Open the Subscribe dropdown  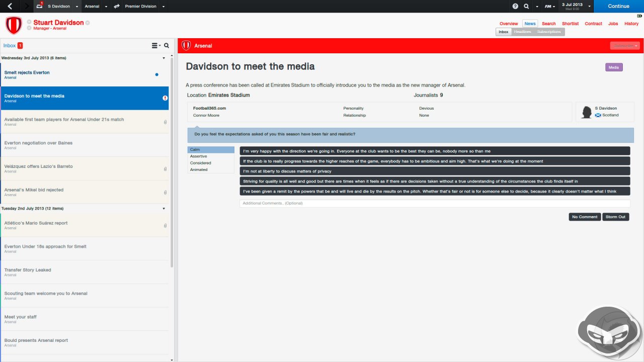pos(626,46)
